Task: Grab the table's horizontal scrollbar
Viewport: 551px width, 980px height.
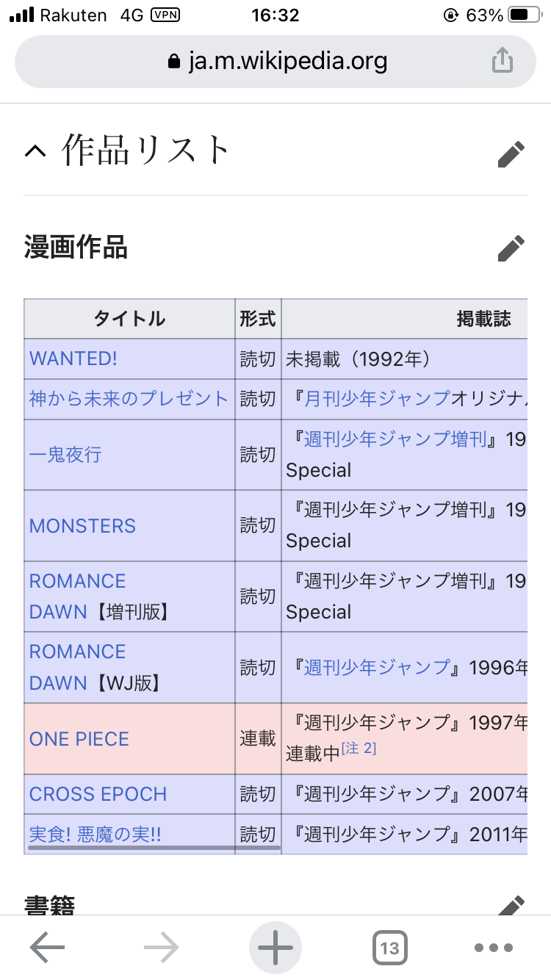Action: click(x=154, y=848)
